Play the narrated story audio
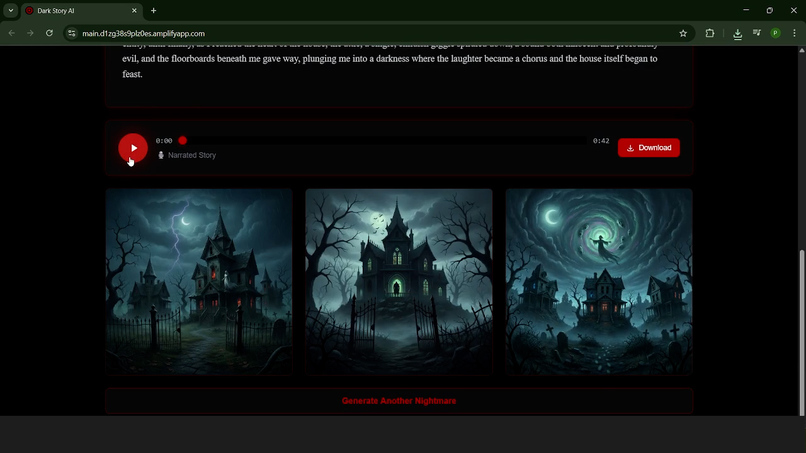Viewport: 806px width, 453px height. coord(133,148)
